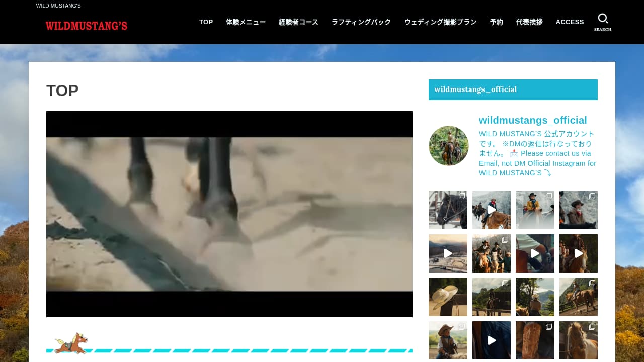The image size is (644, 362).
Task: Open the 経験者コース menu item
Action: coord(298,22)
